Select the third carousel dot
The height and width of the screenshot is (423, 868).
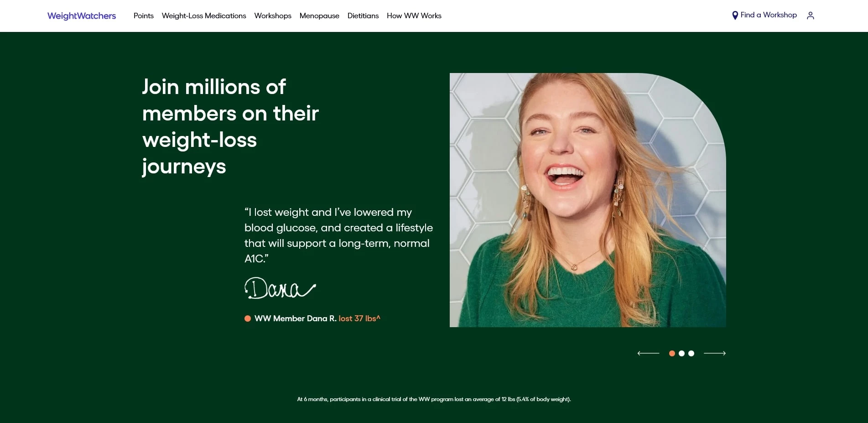(691, 353)
